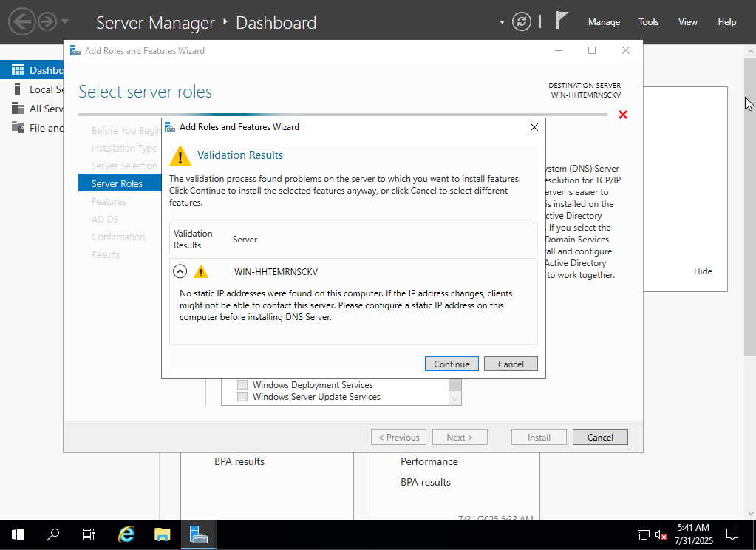
Task: Click Continue in Validation Results dialog
Action: tap(452, 364)
